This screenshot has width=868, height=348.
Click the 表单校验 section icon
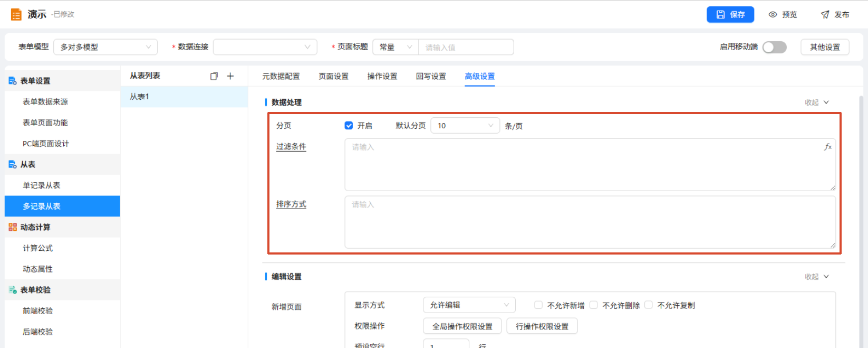point(12,290)
